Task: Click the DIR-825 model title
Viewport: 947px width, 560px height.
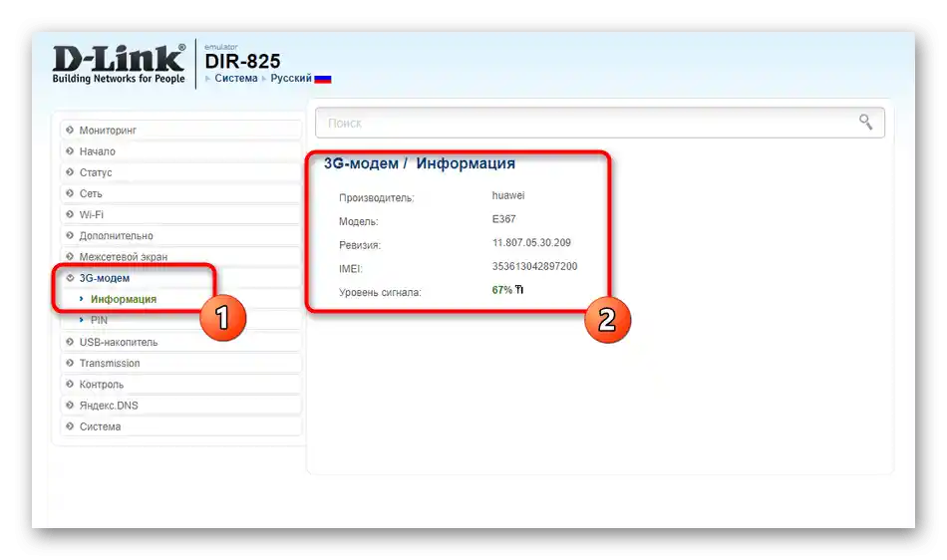Action: [243, 61]
